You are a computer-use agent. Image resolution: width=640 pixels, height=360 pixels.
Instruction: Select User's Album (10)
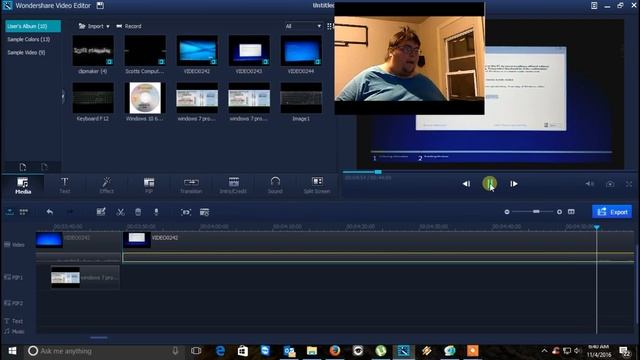coord(33,26)
